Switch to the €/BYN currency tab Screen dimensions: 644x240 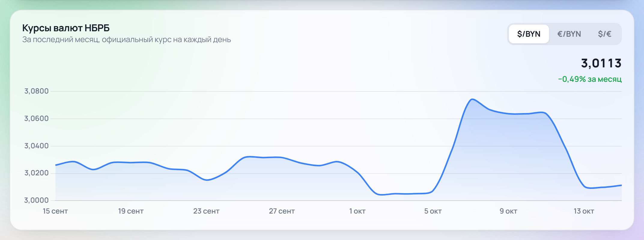(569, 34)
